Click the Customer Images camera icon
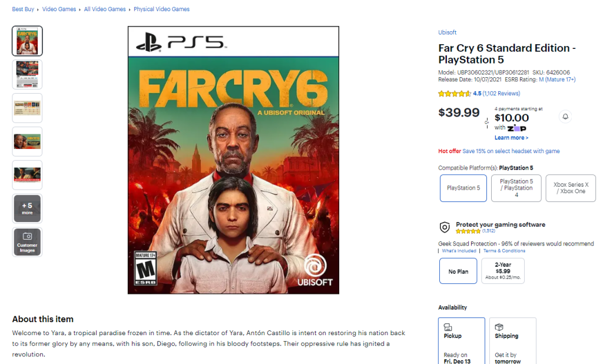603x364 pixels. 27,236
